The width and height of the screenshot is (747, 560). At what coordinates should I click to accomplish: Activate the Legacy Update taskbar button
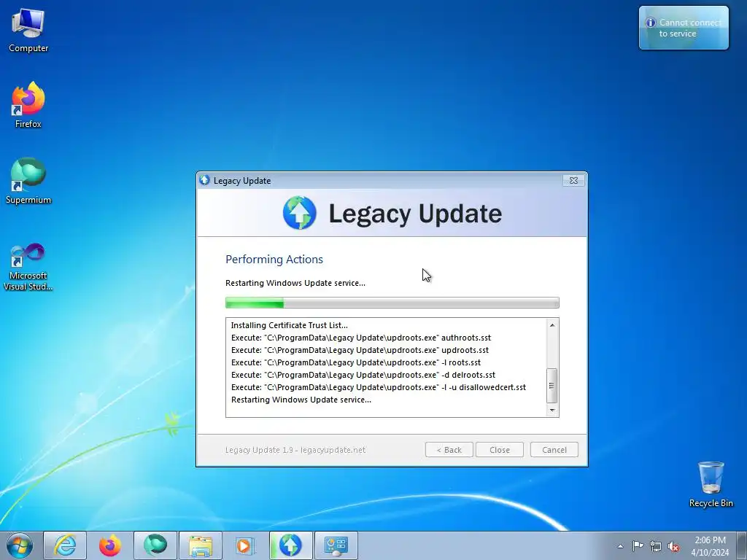[x=290, y=545]
